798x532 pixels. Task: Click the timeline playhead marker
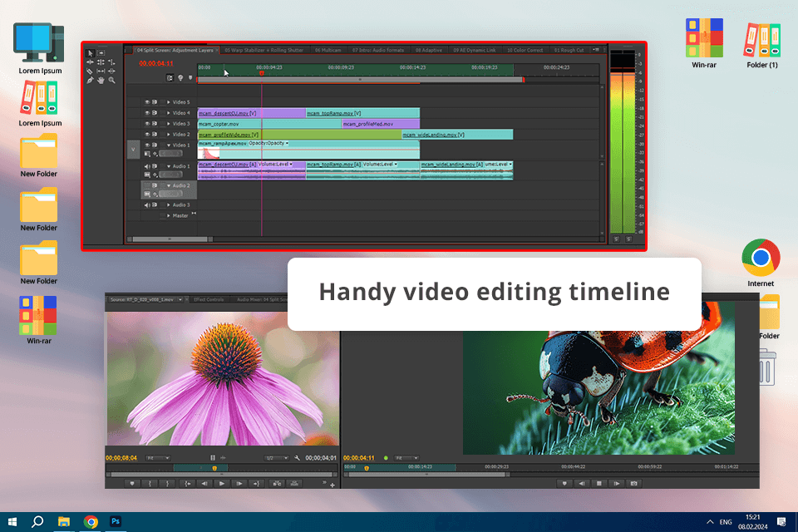[262, 73]
